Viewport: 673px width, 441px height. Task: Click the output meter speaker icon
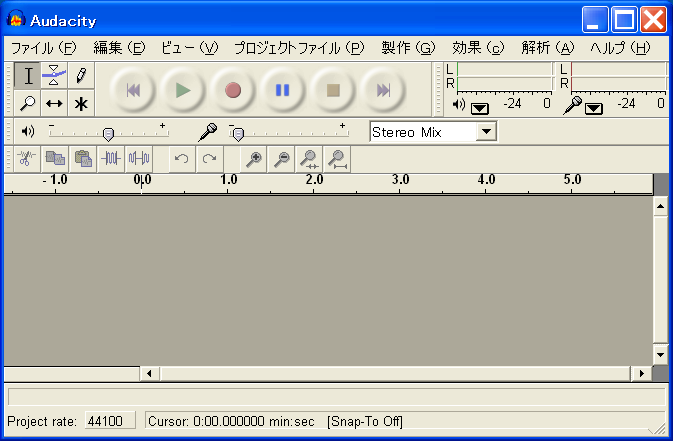point(459,104)
